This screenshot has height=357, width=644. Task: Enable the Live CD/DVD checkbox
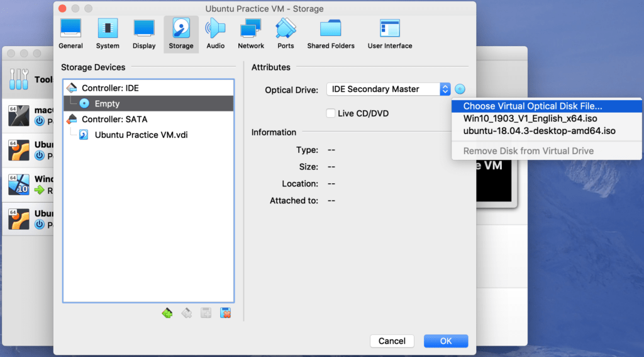coord(331,113)
